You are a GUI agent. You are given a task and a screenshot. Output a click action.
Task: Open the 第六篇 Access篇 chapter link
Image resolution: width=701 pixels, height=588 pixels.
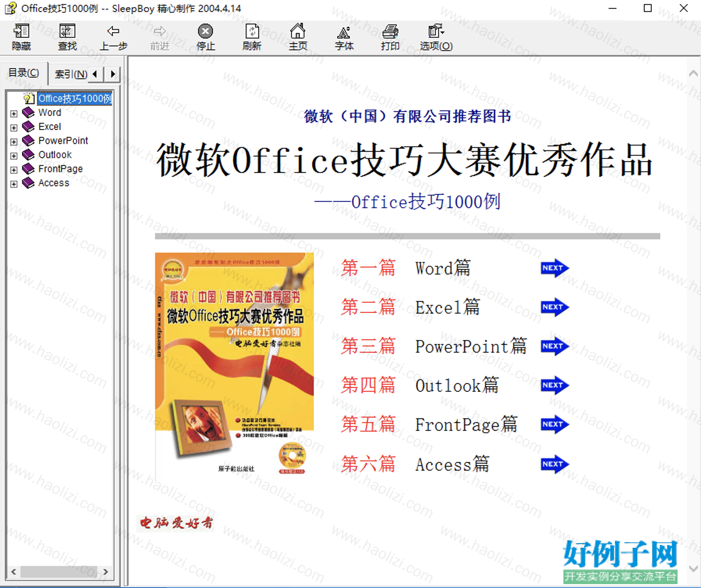point(415,464)
